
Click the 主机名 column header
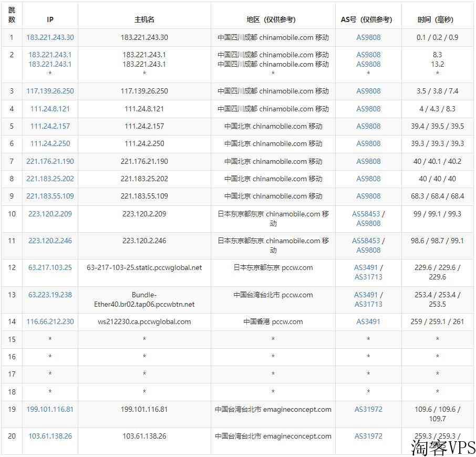coord(144,20)
